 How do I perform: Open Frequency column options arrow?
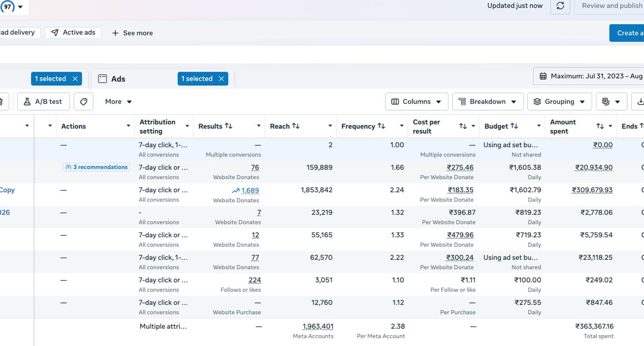click(401, 126)
